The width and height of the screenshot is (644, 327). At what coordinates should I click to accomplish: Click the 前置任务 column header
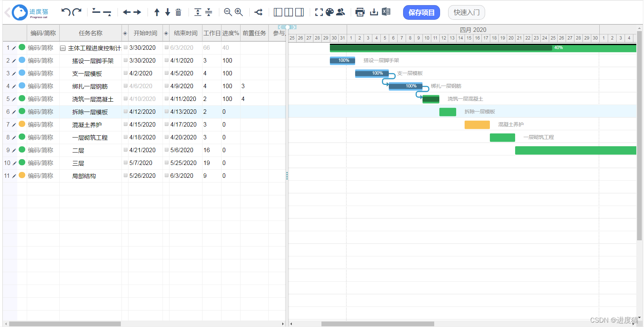[x=254, y=33]
